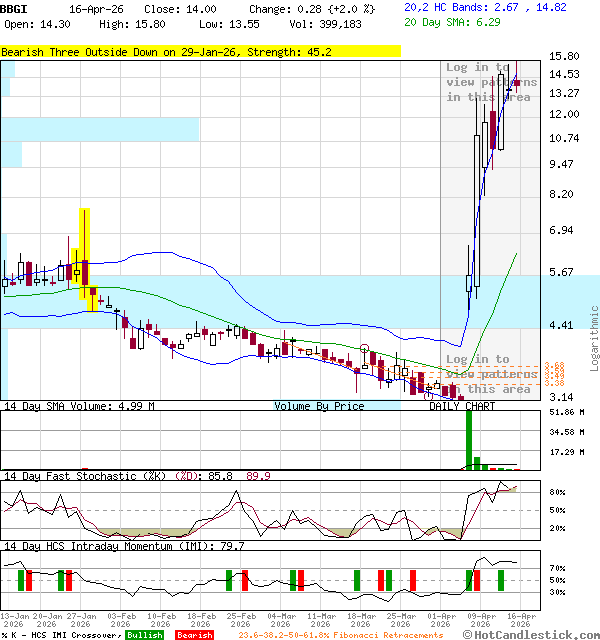
Task: Click the red circled candle marker near 18-Mar
Action: (x=365, y=350)
